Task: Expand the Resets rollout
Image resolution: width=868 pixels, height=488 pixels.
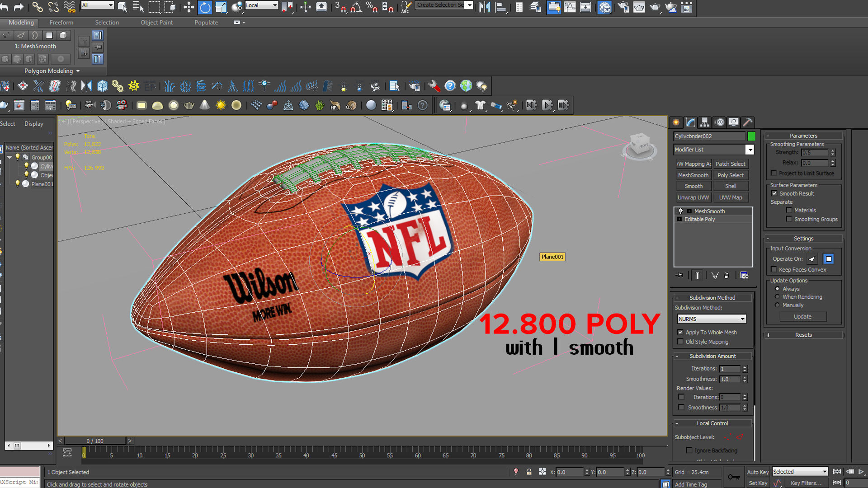Action: coord(803,335)
